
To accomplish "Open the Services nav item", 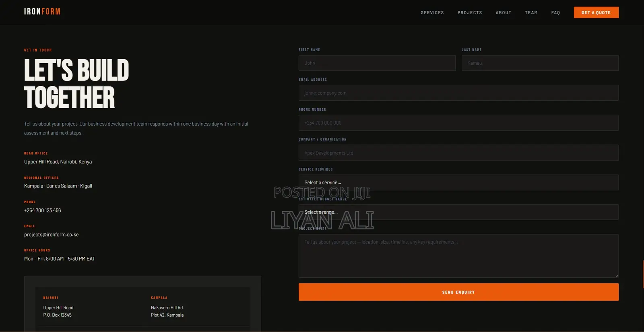I will (x=432, y=13).
